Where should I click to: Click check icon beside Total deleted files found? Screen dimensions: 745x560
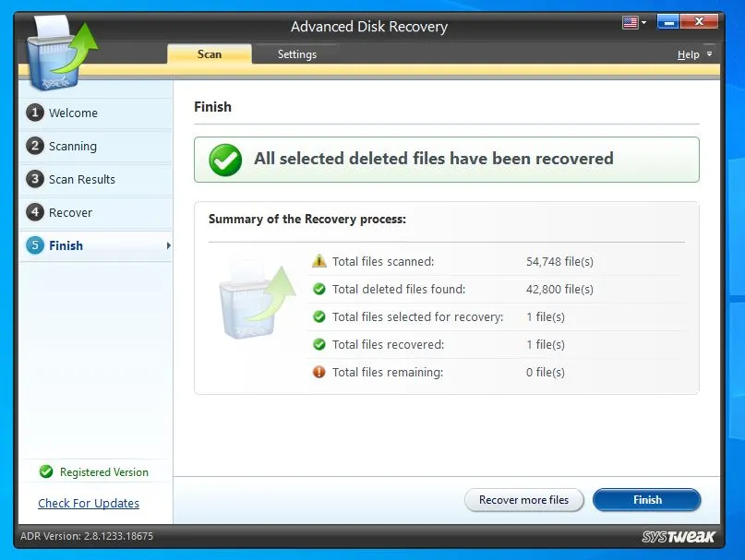pyautogui.click(x=319, y=289)
